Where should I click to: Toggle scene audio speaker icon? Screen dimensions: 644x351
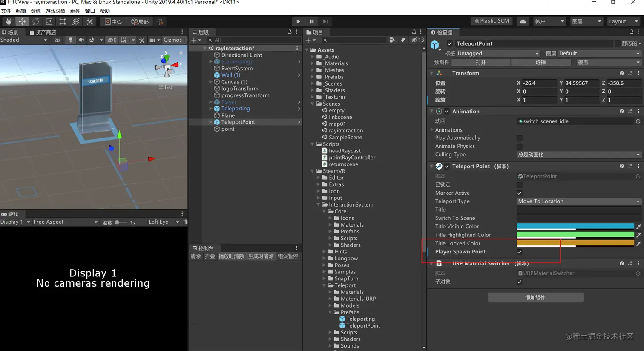[x=81, y=40]
